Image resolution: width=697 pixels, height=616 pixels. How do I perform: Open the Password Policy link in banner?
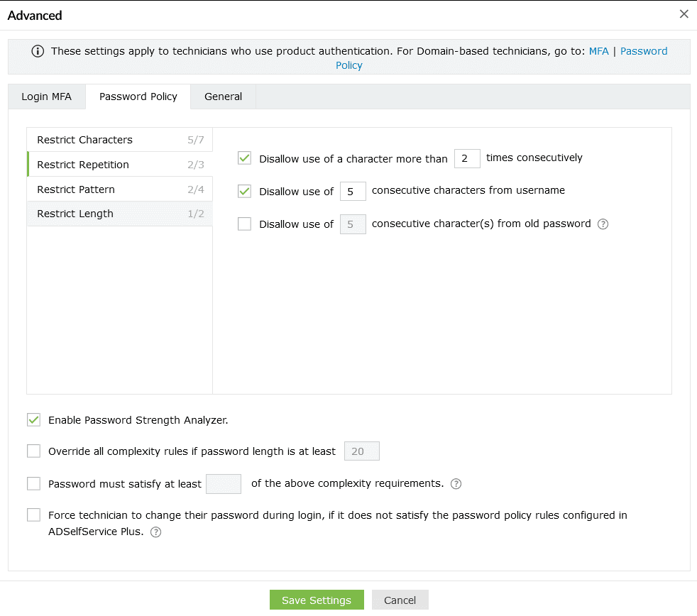click(x=643, y=51)
